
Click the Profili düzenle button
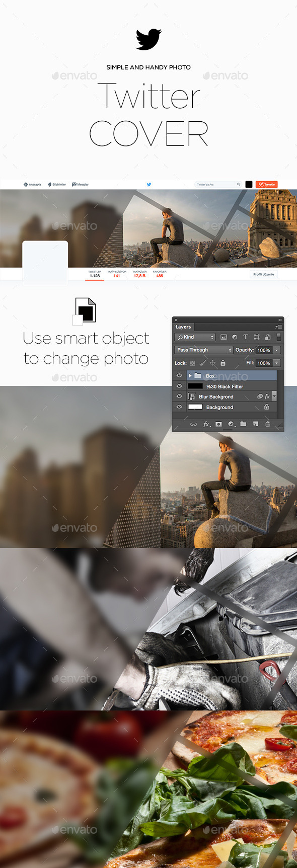(264, 274)
